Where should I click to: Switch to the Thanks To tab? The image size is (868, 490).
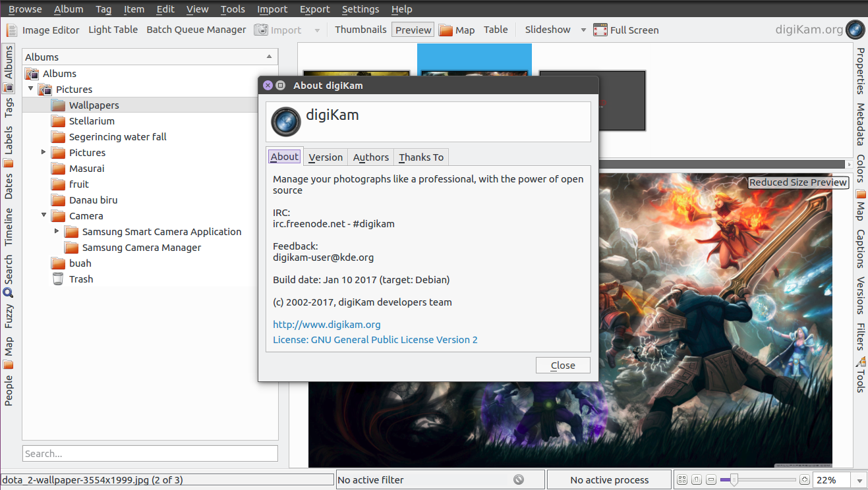point(421,157)
